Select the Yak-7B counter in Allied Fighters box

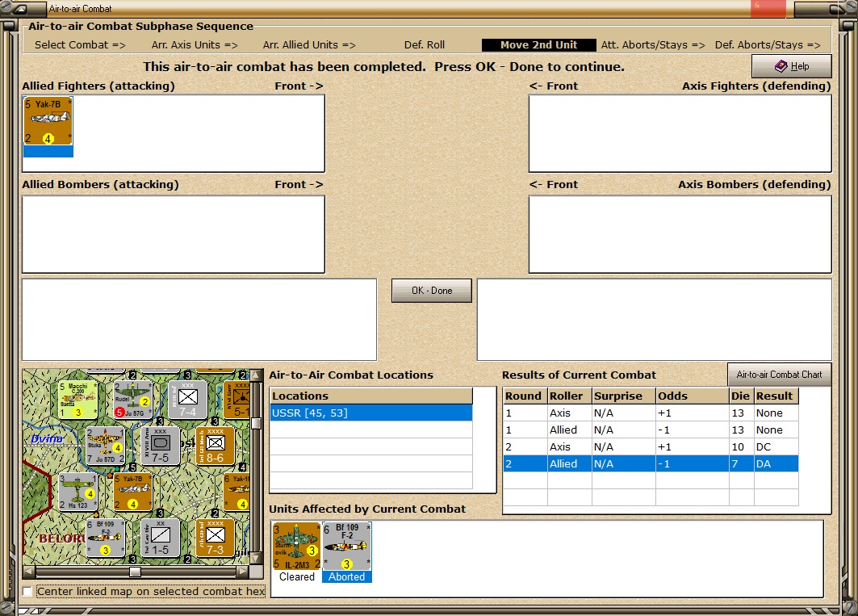click(x=48, y=121)
